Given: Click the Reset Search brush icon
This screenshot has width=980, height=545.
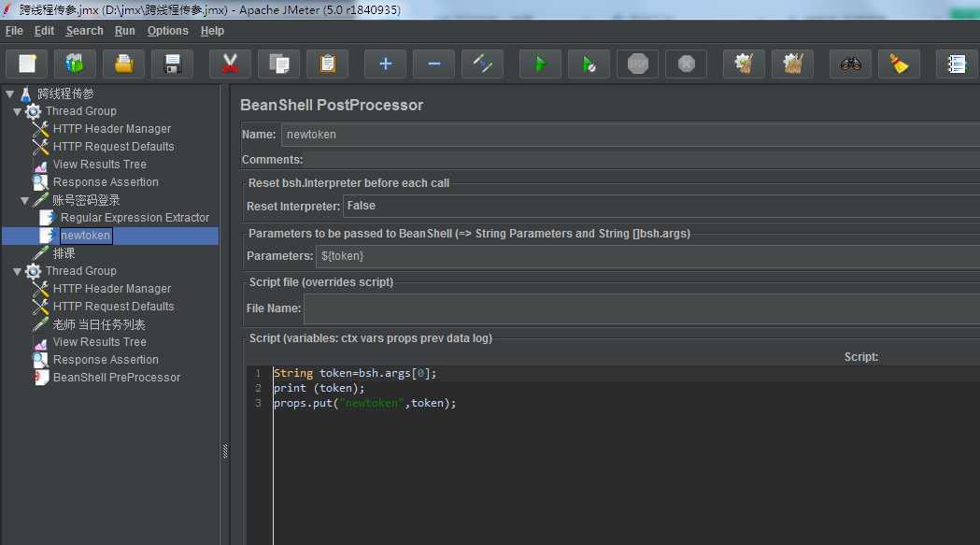Looking at the screenshot, I should (x=900, y=64).
